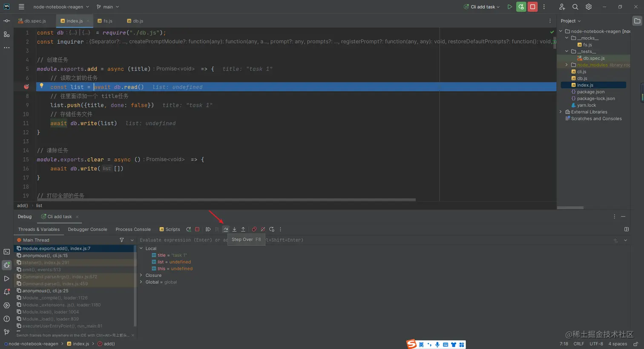Toggle the Project folder tool window button
Screen dimensions: 644x349
637,21
